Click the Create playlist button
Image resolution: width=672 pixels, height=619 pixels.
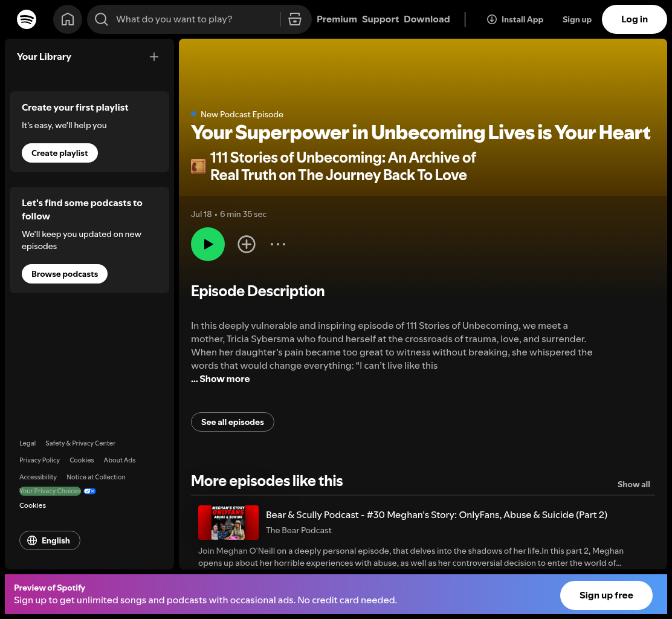pos(60,153)
